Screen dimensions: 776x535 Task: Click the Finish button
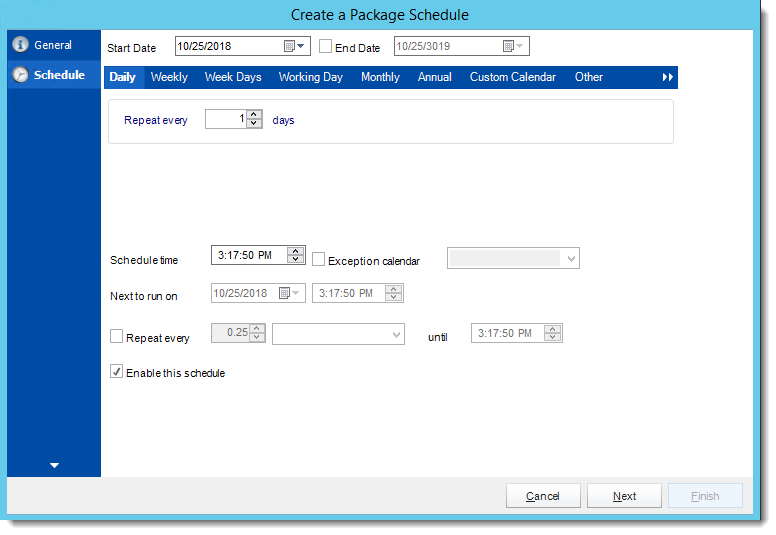705,496
